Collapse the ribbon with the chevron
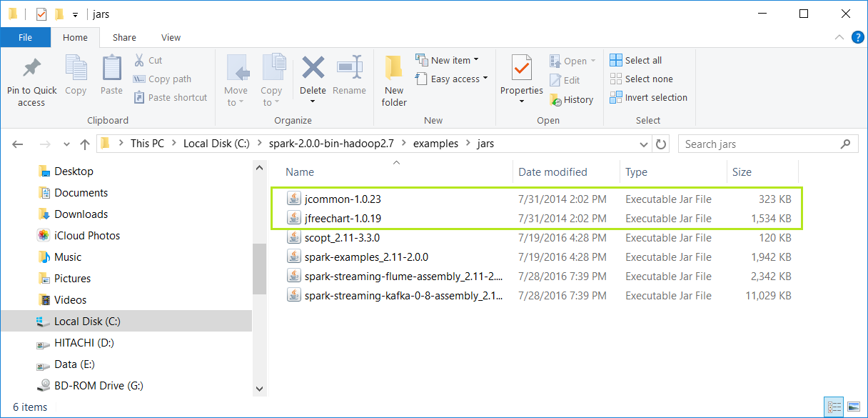 coord(839,37)
